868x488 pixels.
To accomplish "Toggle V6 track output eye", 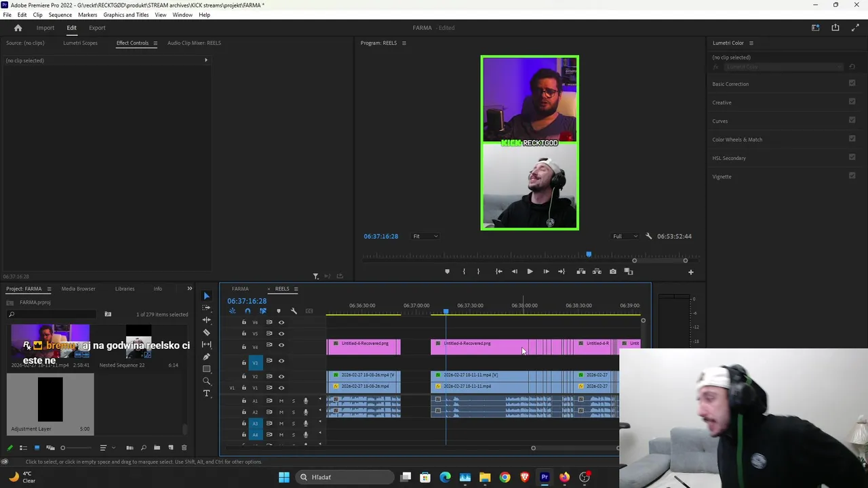I will coord(281,323).
